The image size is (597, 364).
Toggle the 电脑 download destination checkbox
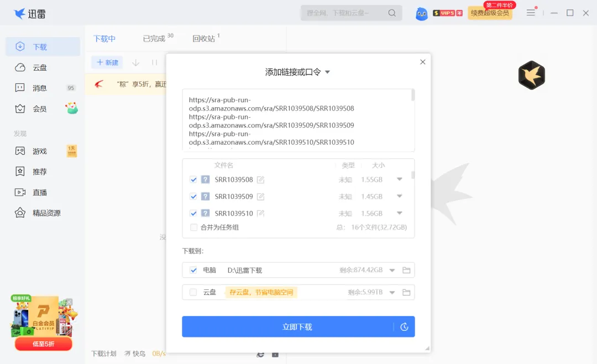[193, 270]
